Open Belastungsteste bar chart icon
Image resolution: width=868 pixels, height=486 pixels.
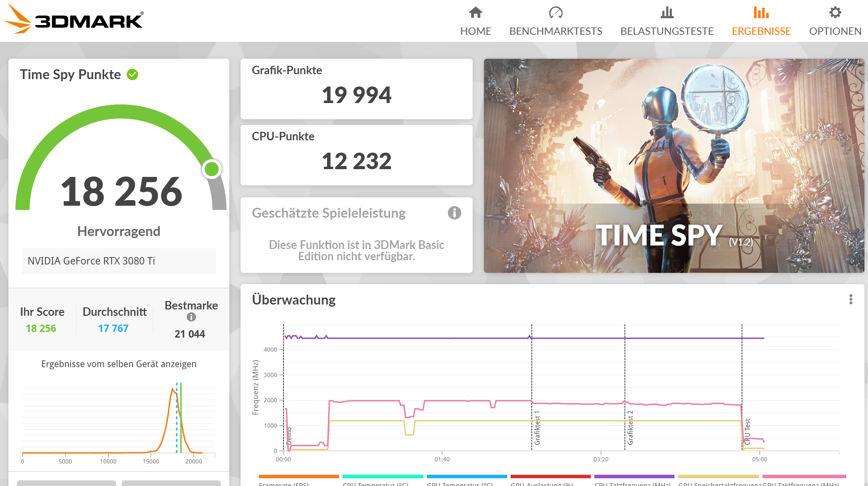coord(666,13)
